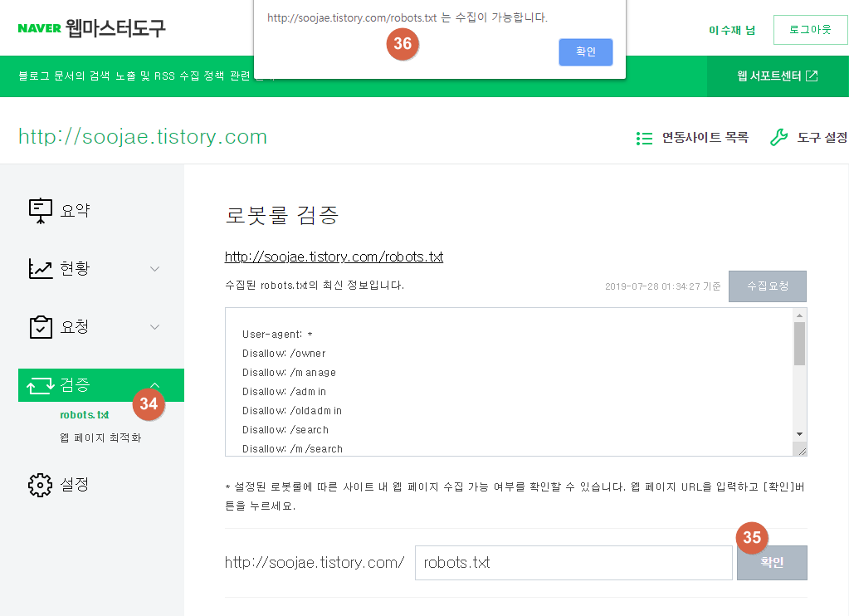Click the textarea scrollbar down arrow
Image resolution: width=849 pixels, height=616 pixels.
pos(800,434)
